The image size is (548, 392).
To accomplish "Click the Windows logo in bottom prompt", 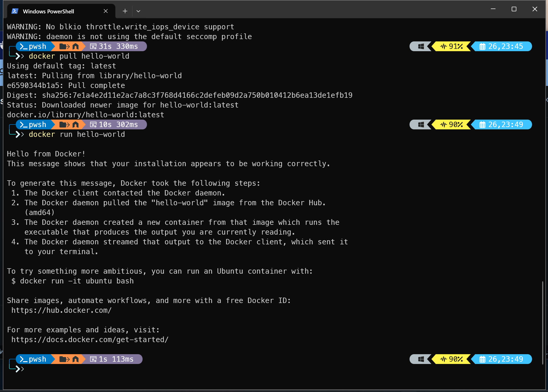I will (x=421, y=359).
